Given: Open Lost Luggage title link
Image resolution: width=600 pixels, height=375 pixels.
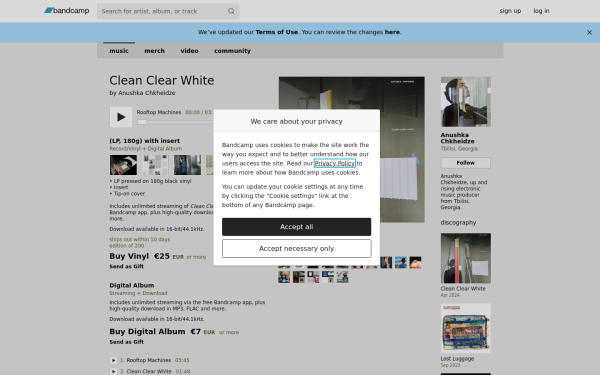Looking at the screenshot, I should 457,359.
